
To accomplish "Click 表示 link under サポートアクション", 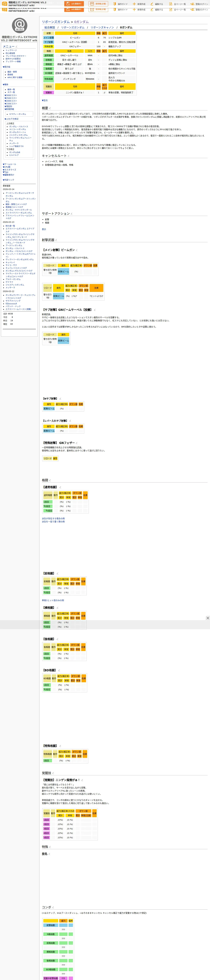I will (x=44, y=229).
